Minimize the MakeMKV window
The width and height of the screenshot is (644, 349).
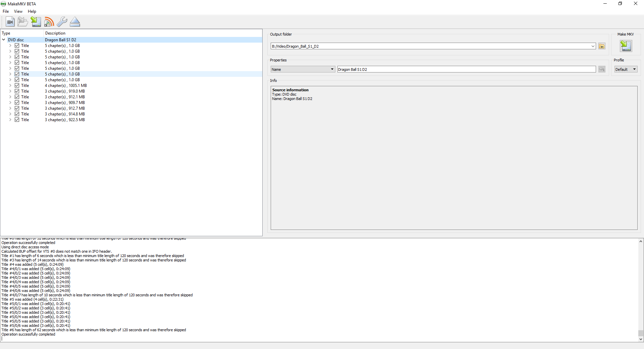click(x=605, y=4)
